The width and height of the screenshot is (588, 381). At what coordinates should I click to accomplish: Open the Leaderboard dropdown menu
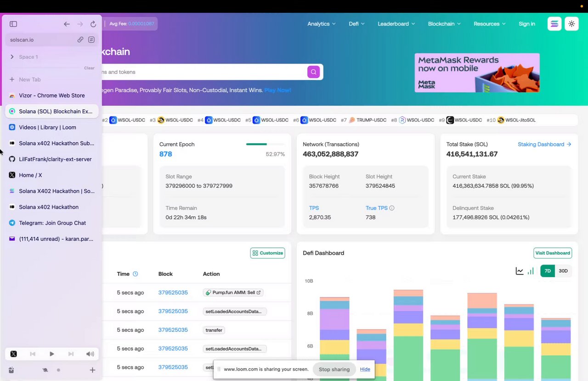click(396, 24)
